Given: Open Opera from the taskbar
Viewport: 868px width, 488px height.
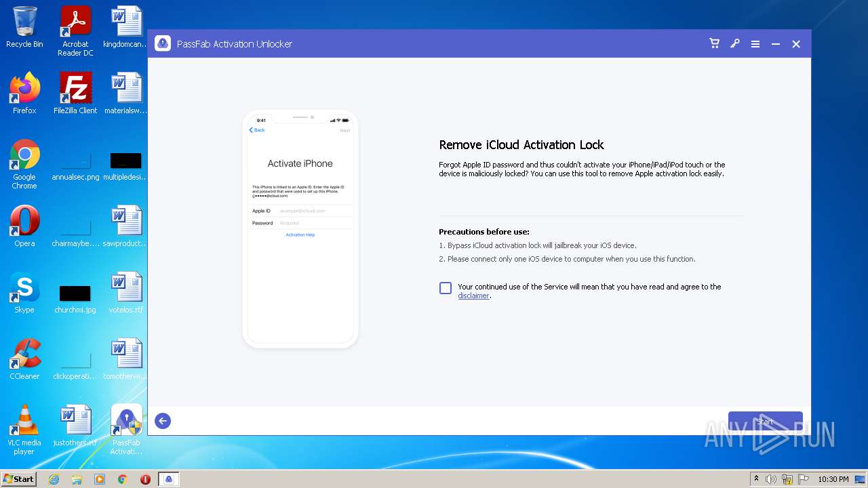Looking at the screenshot, I should [145, 479].
